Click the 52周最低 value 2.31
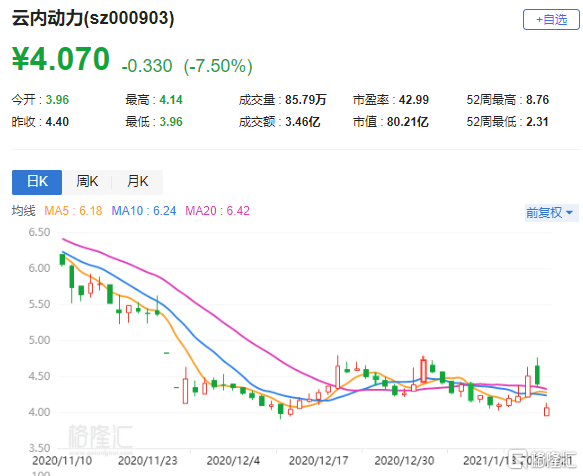This screenshot has height=476, width=583. [537, 122]
